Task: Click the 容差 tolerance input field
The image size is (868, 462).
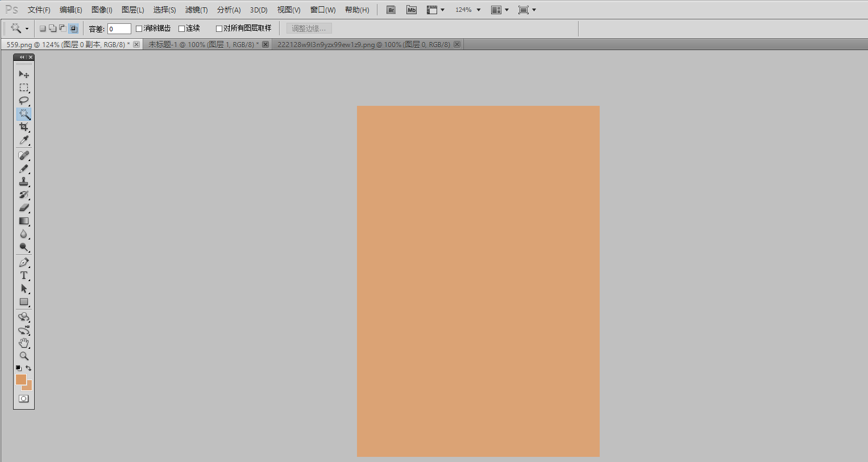Action: coord(119,28)
